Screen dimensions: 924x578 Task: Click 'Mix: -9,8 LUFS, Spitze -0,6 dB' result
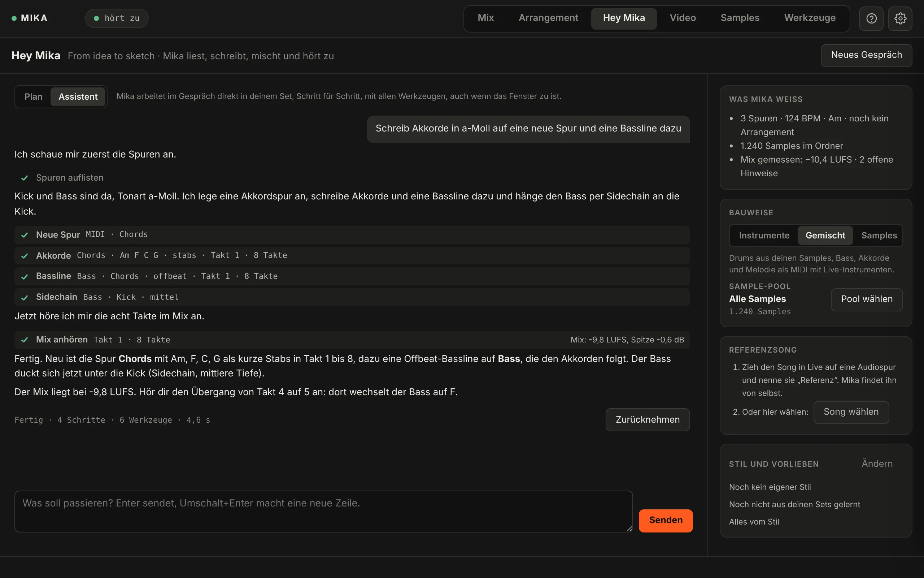[627, 340]
